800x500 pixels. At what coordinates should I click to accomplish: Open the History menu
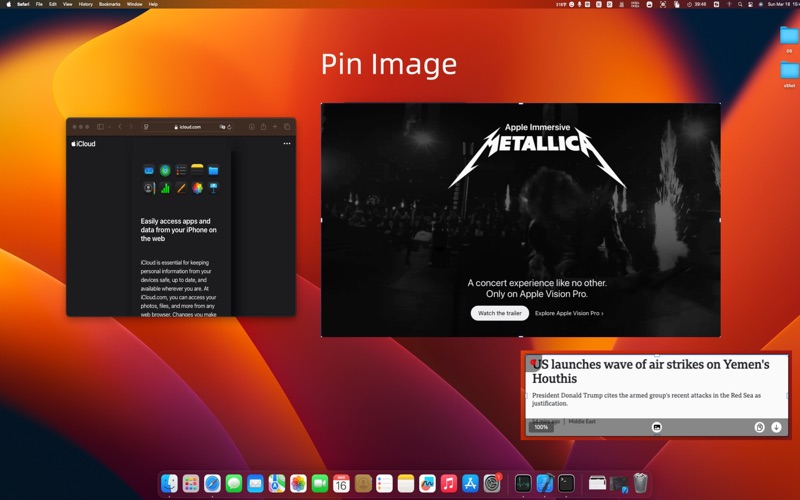point(86,4)
